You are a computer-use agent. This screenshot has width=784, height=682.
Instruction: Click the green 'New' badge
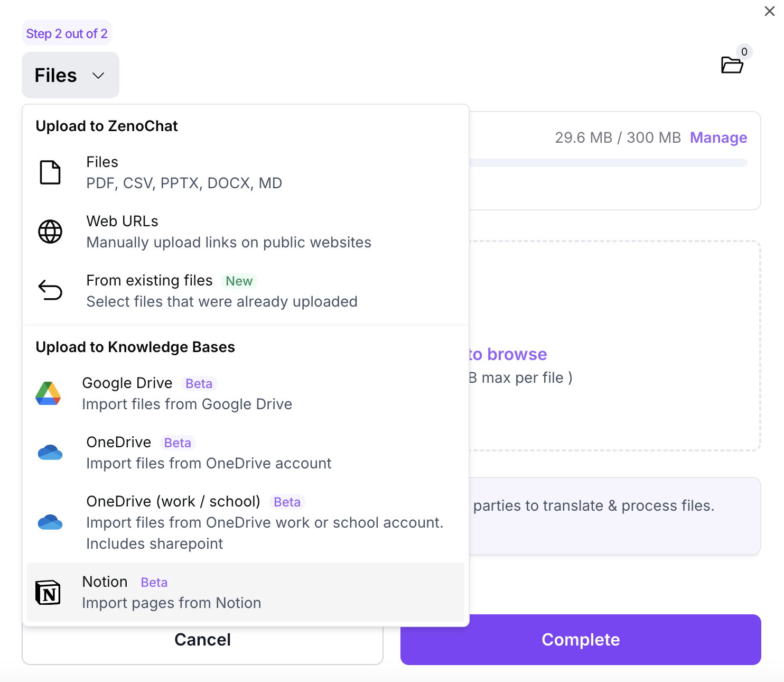coord(239,281)
